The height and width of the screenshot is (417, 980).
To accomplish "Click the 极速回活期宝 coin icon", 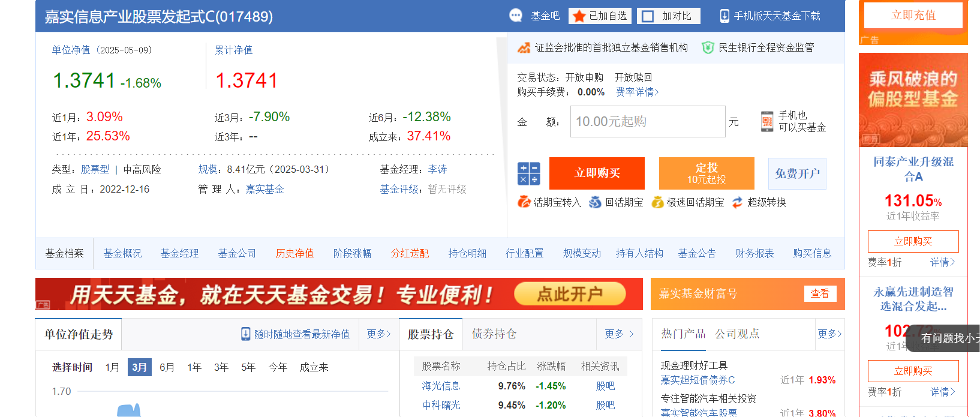I will point(658,202).
